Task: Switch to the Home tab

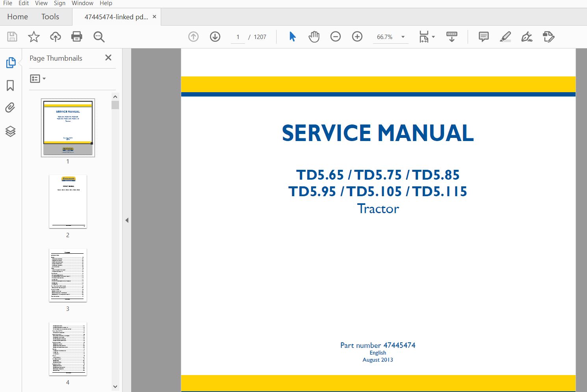Action: (x=18, y=17)
